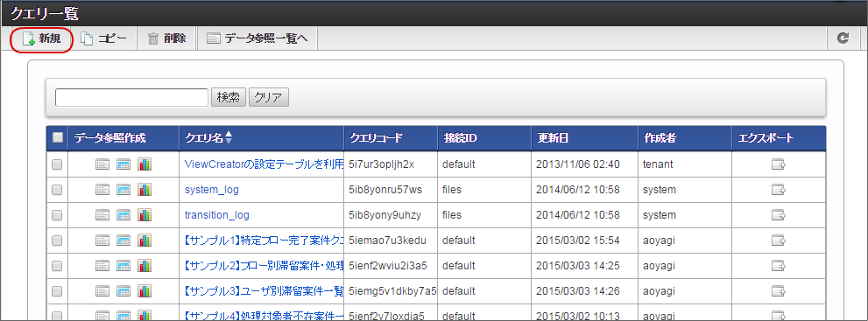Go to データ参照一覧へ

[257, 38]
